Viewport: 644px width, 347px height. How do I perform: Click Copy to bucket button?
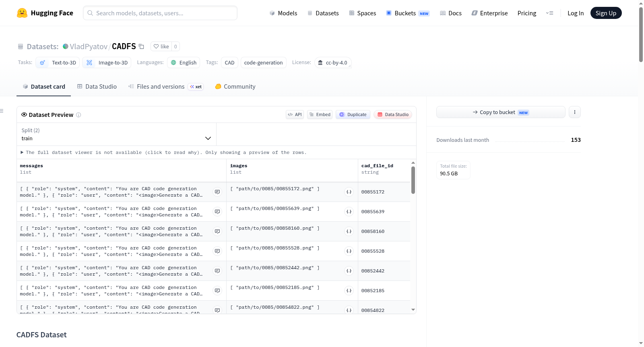coord(501,112)
